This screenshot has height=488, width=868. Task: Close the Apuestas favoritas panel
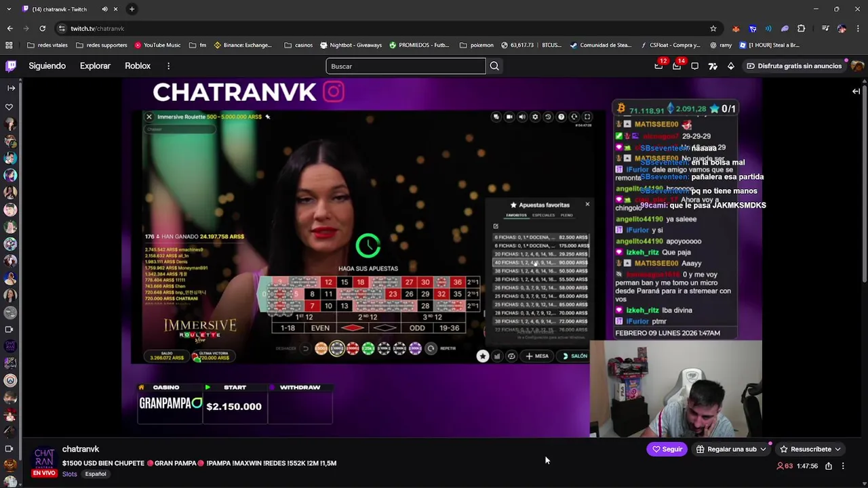(587, 204)
